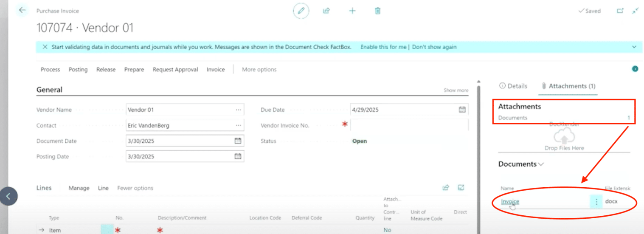Open Contact lookup ellipsis
Image resolution: width=644 pixels, height=234 pixels.
[x=239, y=125]
